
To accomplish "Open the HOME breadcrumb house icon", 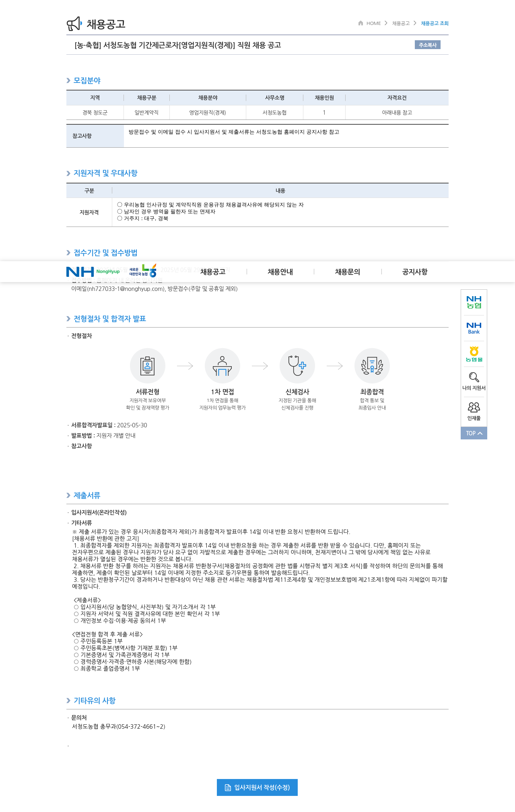I will (360, 23).
